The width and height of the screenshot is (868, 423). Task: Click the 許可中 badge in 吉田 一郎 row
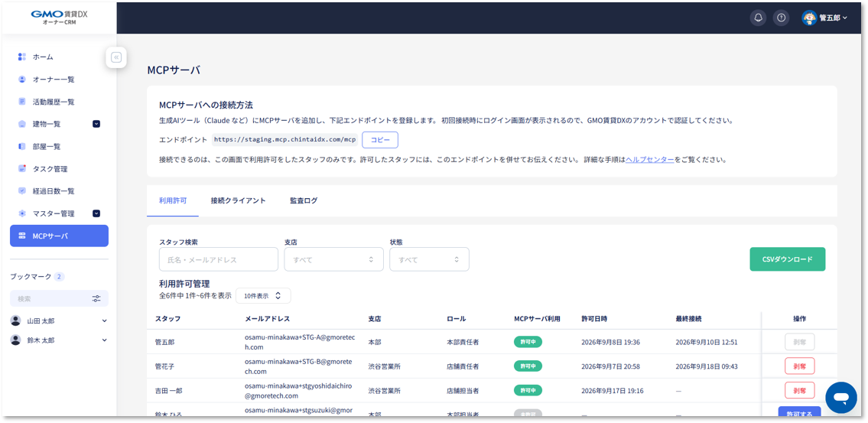coord(528,390)
